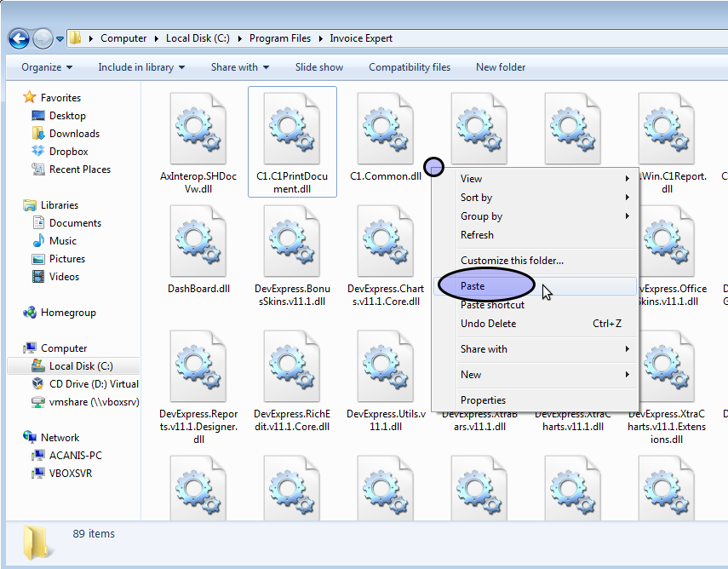Image resolution: width=728 pixels, height=569 pixels.
Task: Click the Forward navigation arrow button
Action: coord(43,38)
